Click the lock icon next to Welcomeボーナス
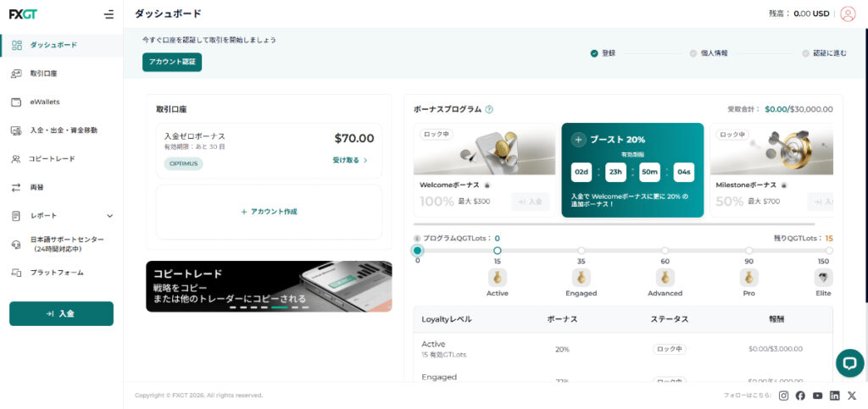 (x=487, y=185)
